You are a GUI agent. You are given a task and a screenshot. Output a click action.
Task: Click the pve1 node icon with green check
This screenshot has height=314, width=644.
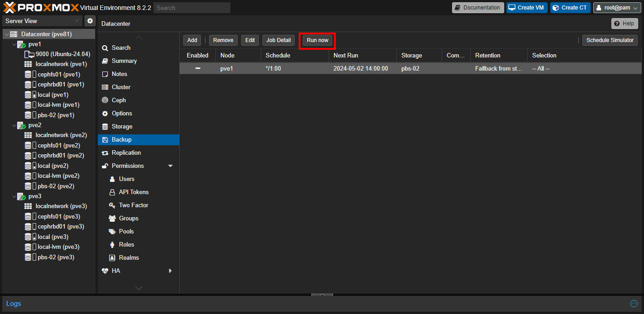(x=21, y=44)
